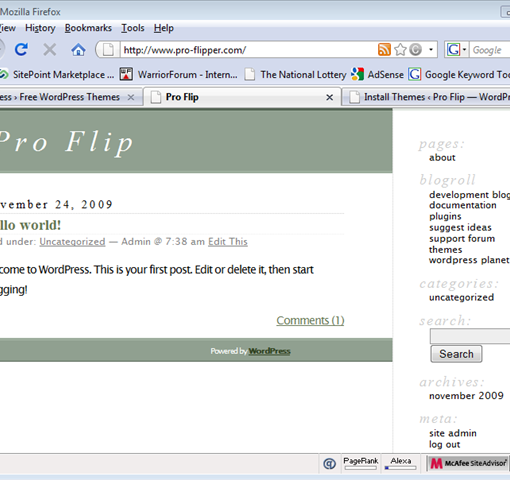Open SitePoint Marketplace bookmark
The width and height of the screenshot is (510, 480).
point(57,75)
